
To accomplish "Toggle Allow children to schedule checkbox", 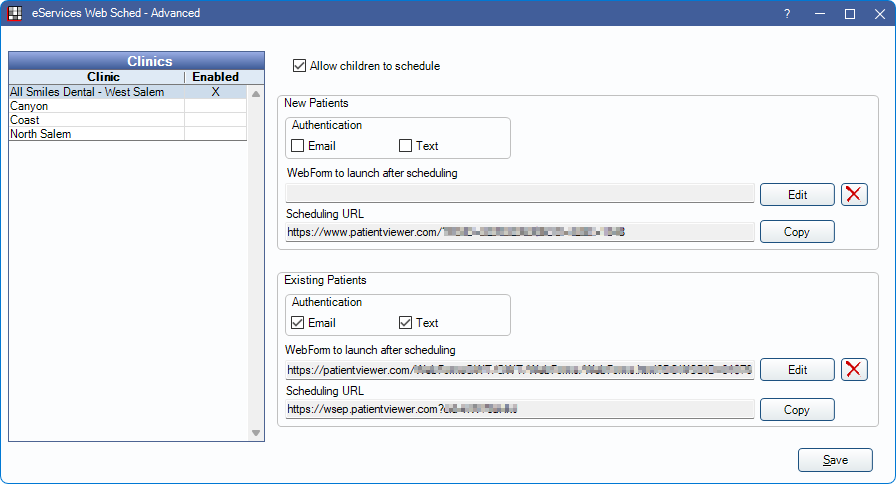I will [x=299, y=66].
